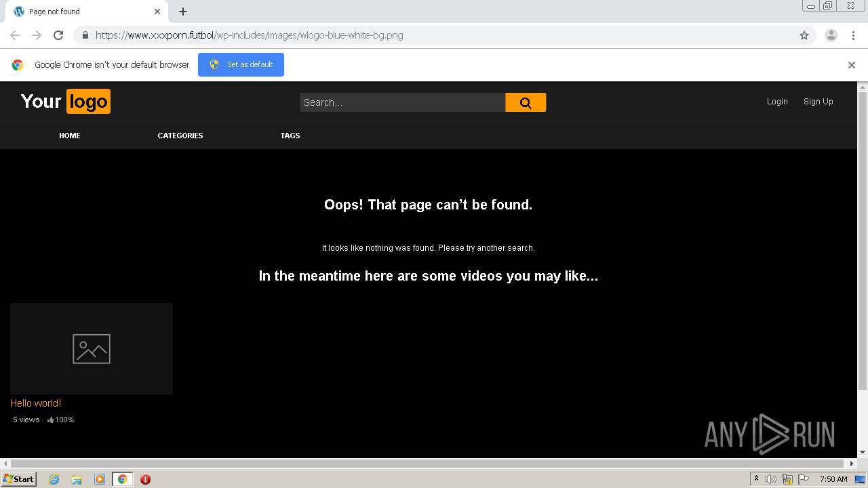
Task: Open the Windows Start menu
Action: point(18,479)
